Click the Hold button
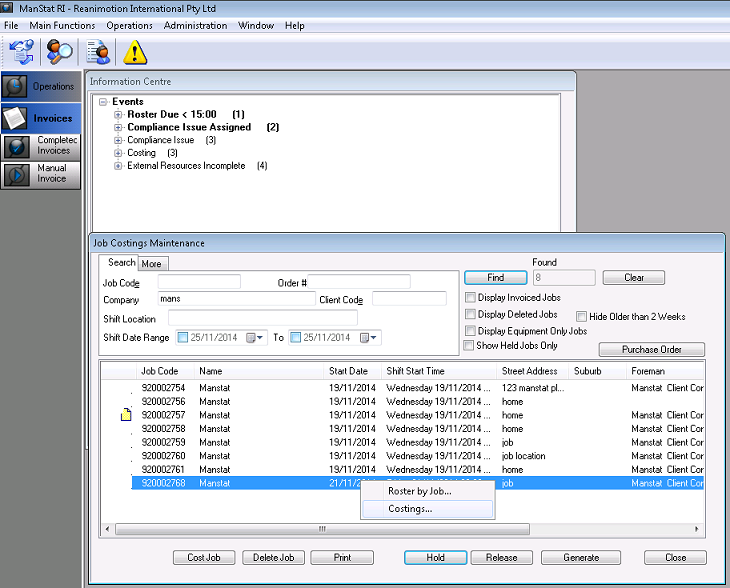 (435, 557)
